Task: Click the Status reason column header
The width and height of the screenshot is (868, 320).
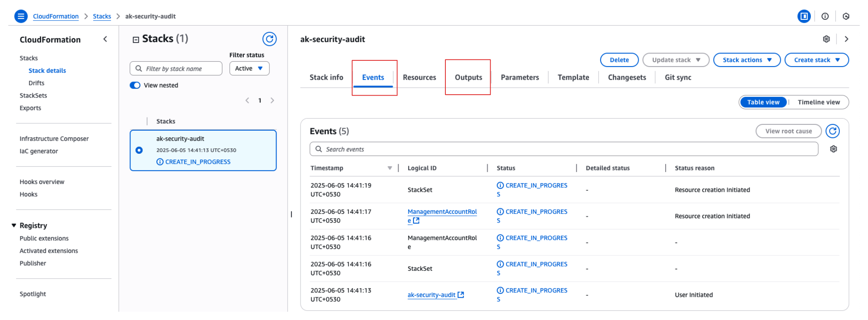Action: click(x=695, y=168)
